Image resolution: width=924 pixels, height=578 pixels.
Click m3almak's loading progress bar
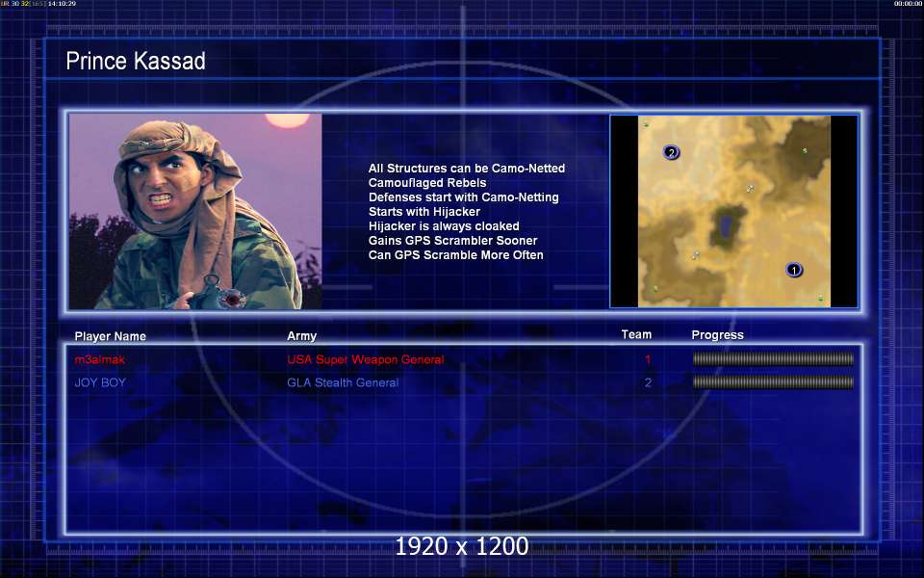tap(773, 358)
